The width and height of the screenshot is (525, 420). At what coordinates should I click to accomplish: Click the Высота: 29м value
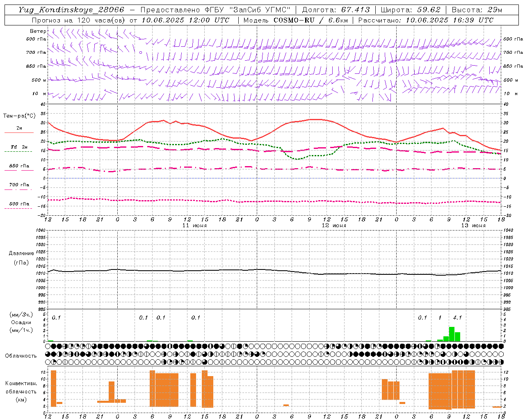point(477,10)
